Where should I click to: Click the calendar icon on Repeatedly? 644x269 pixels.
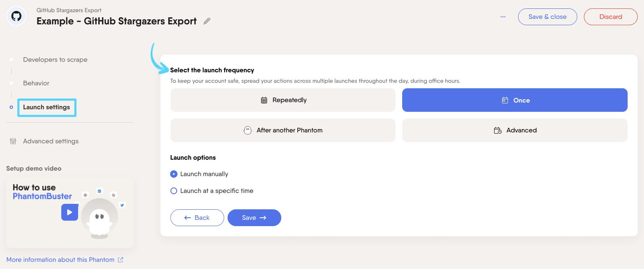pos(264,100)
